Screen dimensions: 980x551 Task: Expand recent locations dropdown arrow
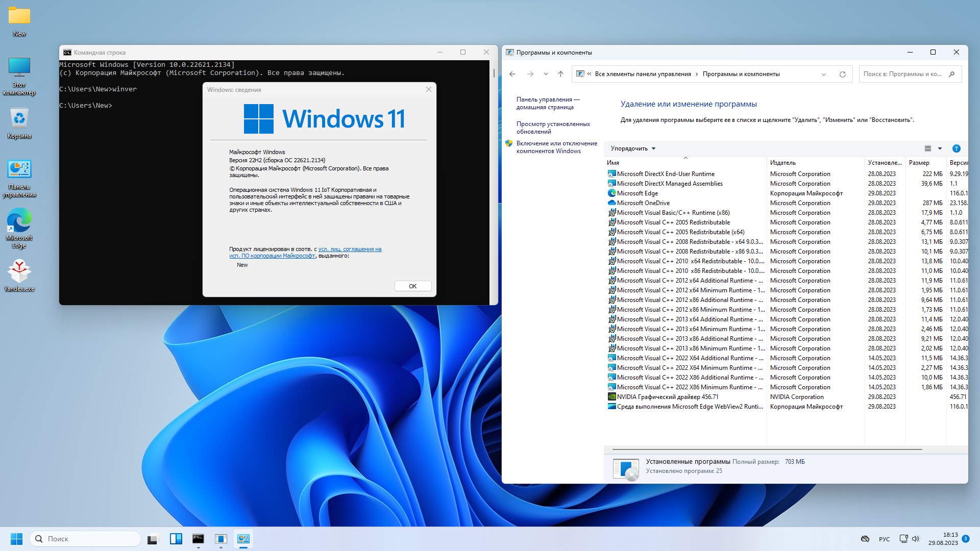546,74
